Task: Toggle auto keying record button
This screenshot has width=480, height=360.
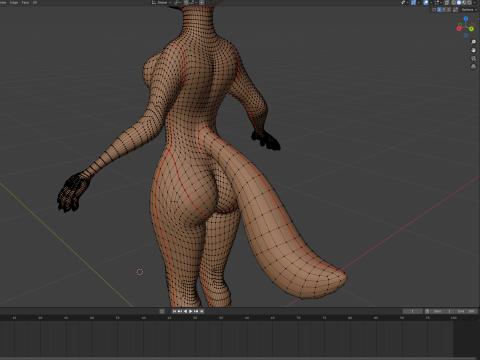Action: pos(162,311)
